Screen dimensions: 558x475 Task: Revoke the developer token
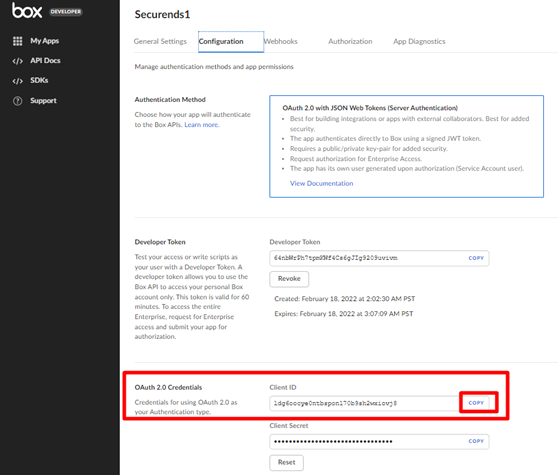coord(289,279)
